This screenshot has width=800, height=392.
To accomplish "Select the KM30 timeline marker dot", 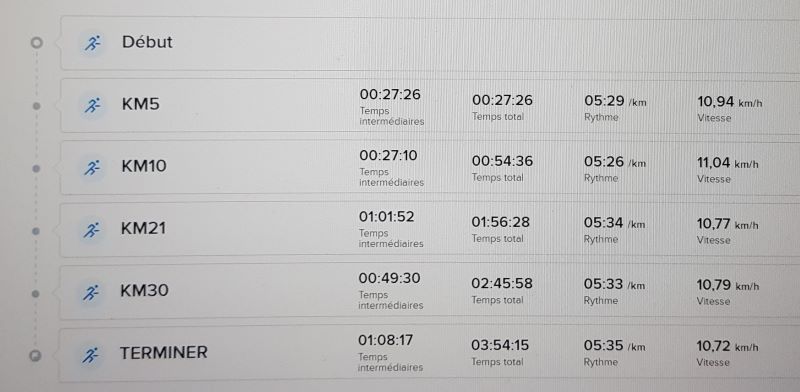I will point(36,293).
